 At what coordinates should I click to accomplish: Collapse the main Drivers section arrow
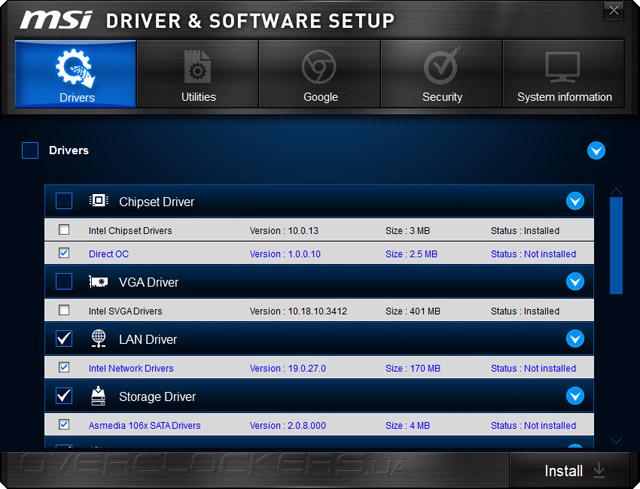pyautogui.click(x=596, y=151)
